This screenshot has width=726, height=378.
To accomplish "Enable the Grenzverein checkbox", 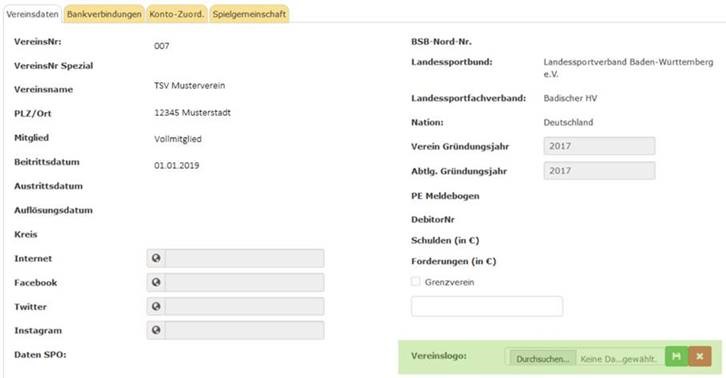I will coord(415,281).
